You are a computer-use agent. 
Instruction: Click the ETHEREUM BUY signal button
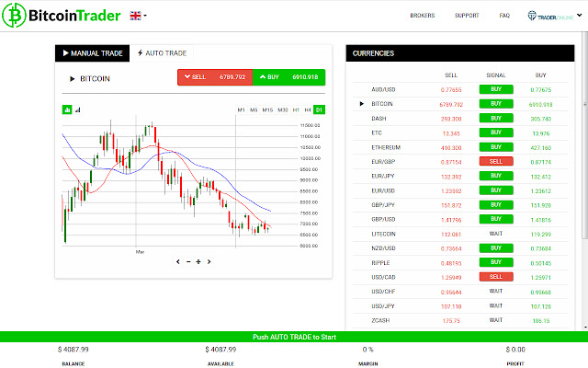click(496, 147)
